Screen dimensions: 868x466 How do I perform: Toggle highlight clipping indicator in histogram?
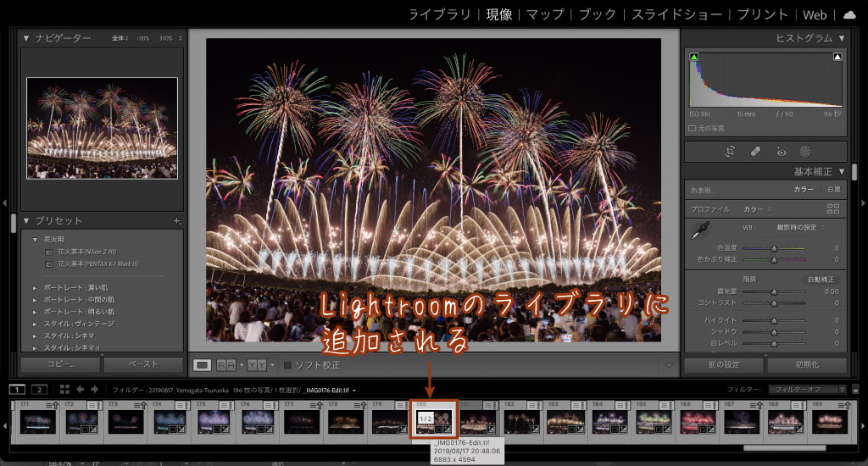pyautogui.click(x=837, y=57)
